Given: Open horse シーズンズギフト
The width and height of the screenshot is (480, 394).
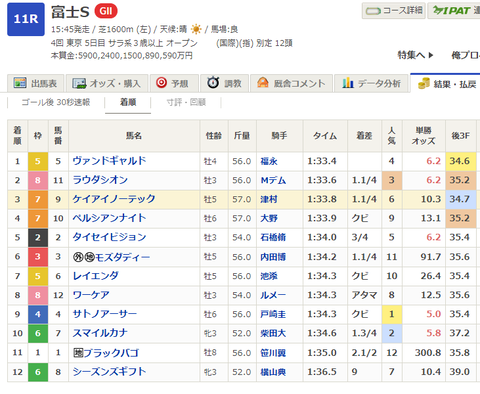Looking at the screenshot, I should click(x=109, y=372).
